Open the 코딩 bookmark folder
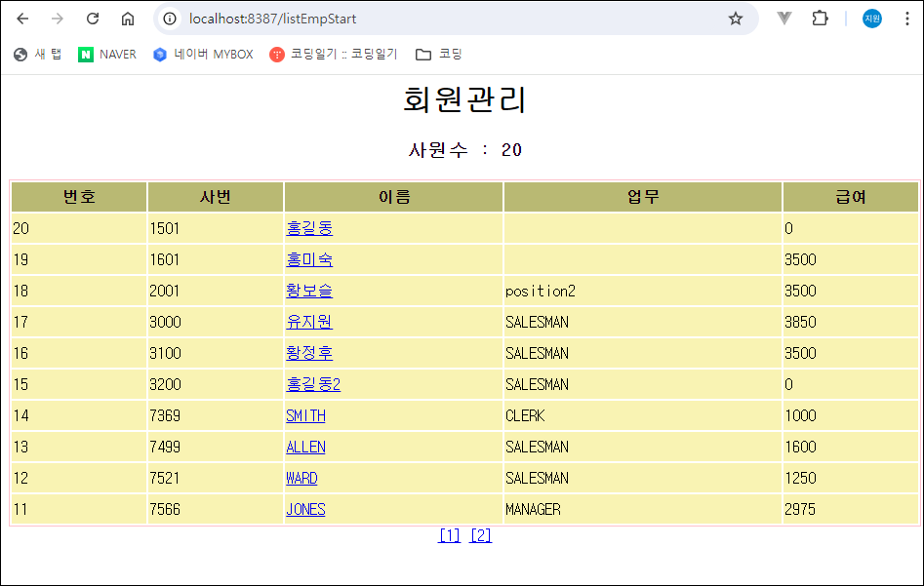Viewport: 924px width, 586px height. (439, 55)
